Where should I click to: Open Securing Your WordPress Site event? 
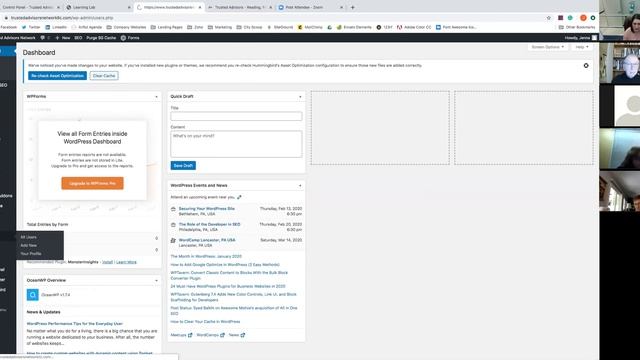pos(207,209)
